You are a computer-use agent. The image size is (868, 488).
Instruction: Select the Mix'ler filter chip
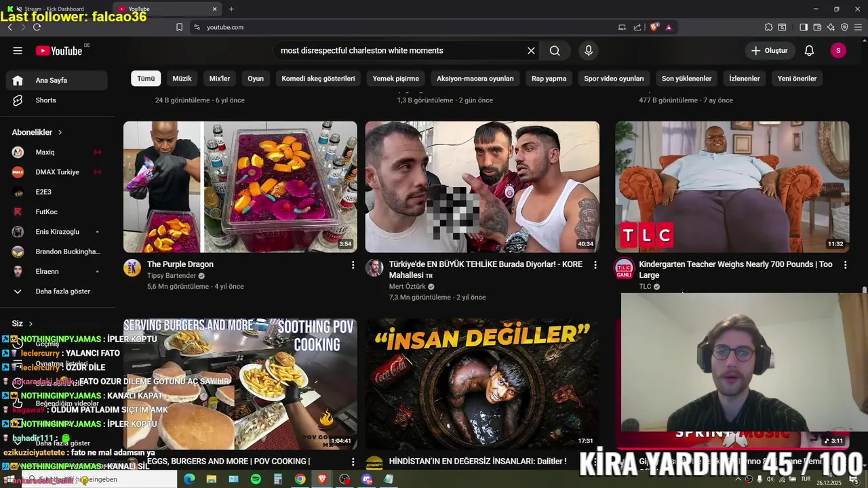pos(220,79)
